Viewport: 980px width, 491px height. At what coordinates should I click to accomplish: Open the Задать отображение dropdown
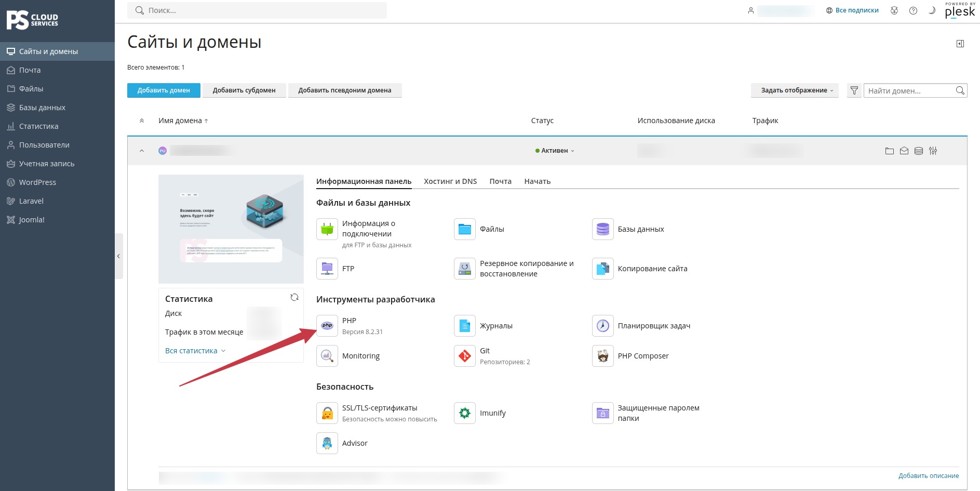(795, 90)
